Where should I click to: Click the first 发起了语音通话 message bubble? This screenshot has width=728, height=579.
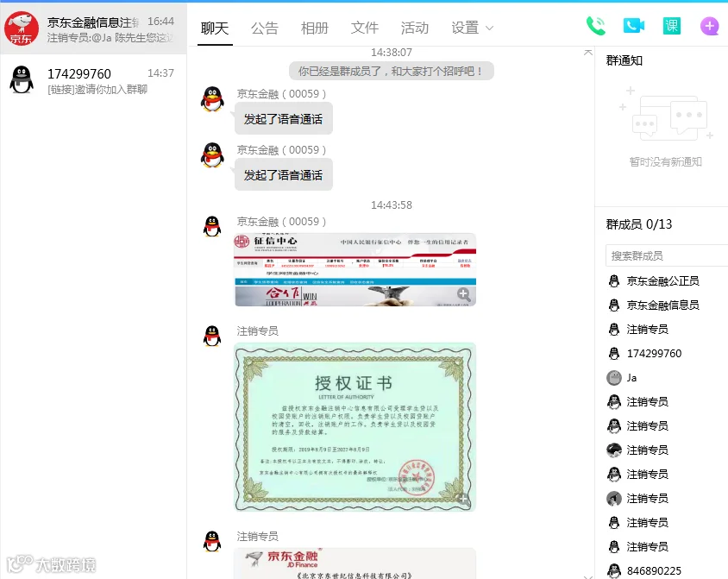point(283,119)
